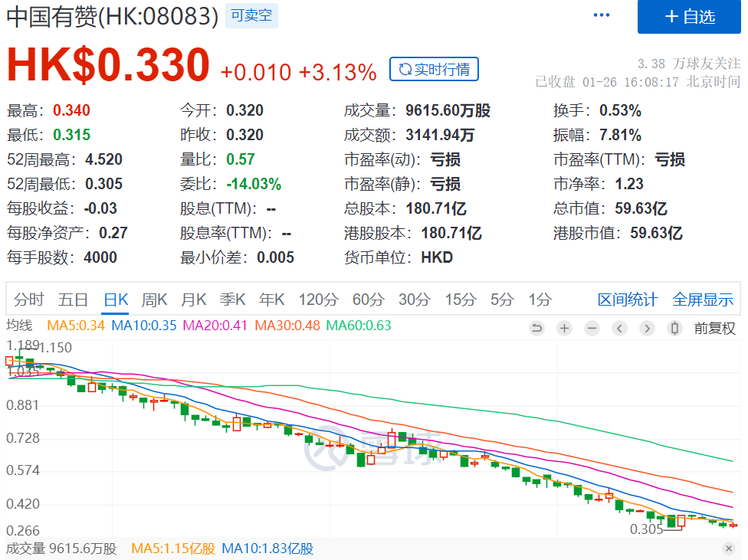The image size is (748, 560).
Task: Select the 30分 interval tab
Action: tap(415, 300)
